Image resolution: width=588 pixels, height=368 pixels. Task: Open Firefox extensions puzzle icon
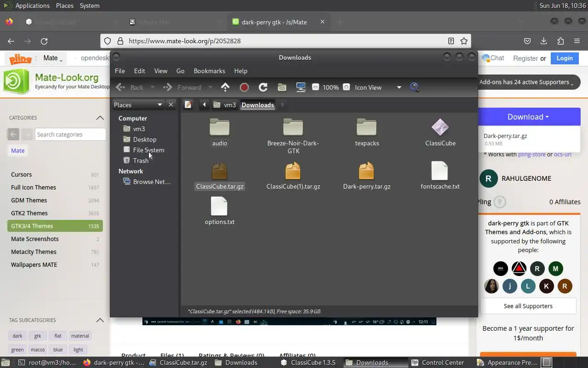560,41
